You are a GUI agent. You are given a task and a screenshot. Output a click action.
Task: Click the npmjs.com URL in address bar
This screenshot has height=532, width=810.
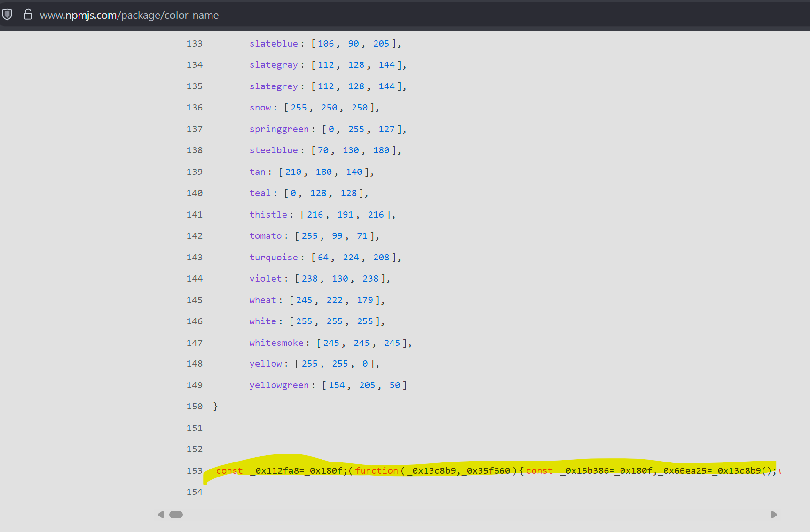tap(129, 15)
